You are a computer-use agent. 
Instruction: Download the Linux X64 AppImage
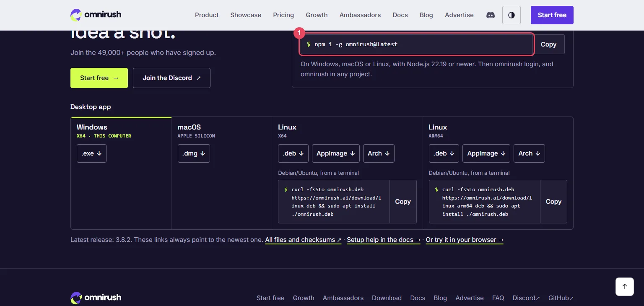click(336, 153)
